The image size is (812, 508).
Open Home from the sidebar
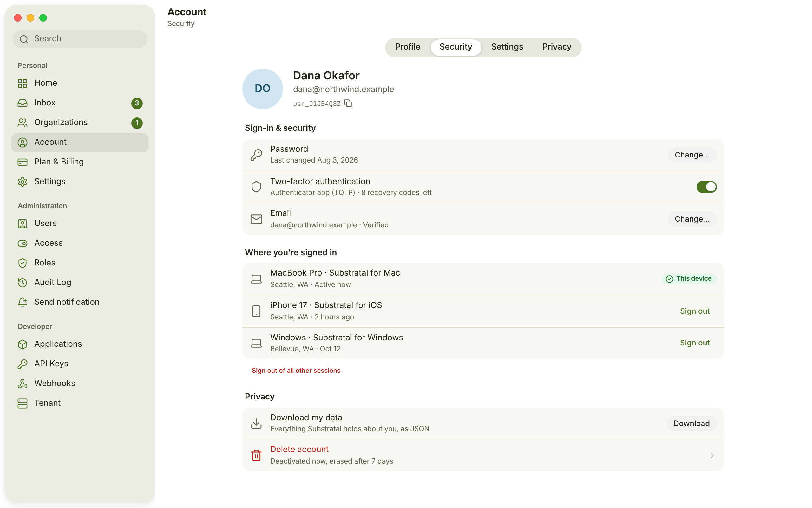[80, 83]
